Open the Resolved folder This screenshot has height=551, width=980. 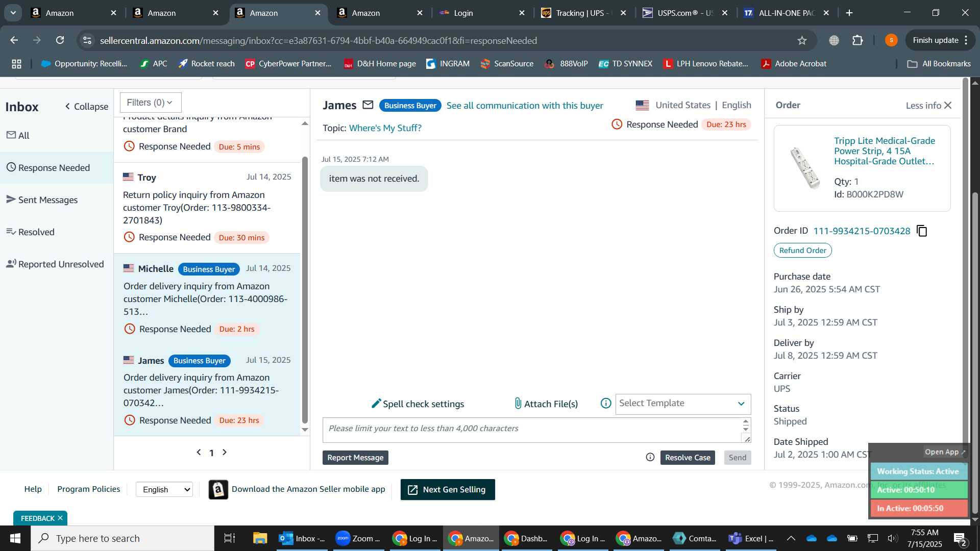57,232
